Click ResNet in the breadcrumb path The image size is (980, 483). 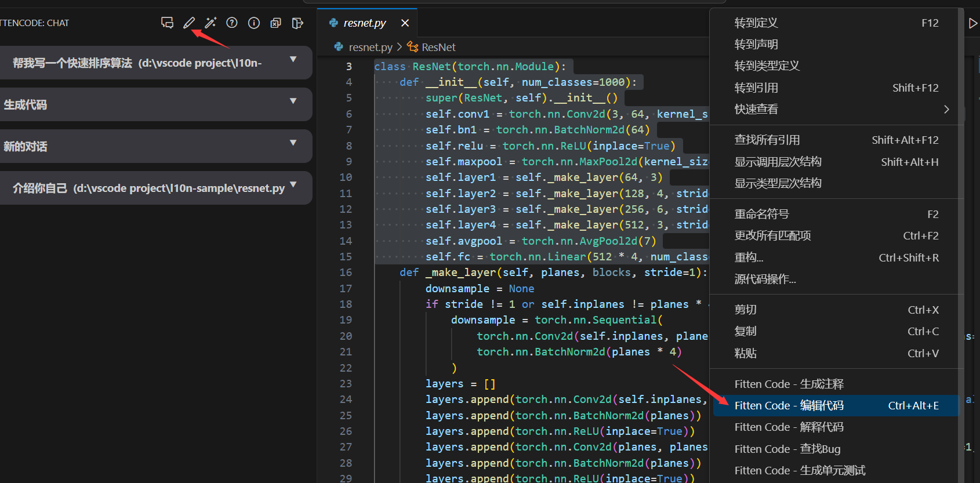438,47
